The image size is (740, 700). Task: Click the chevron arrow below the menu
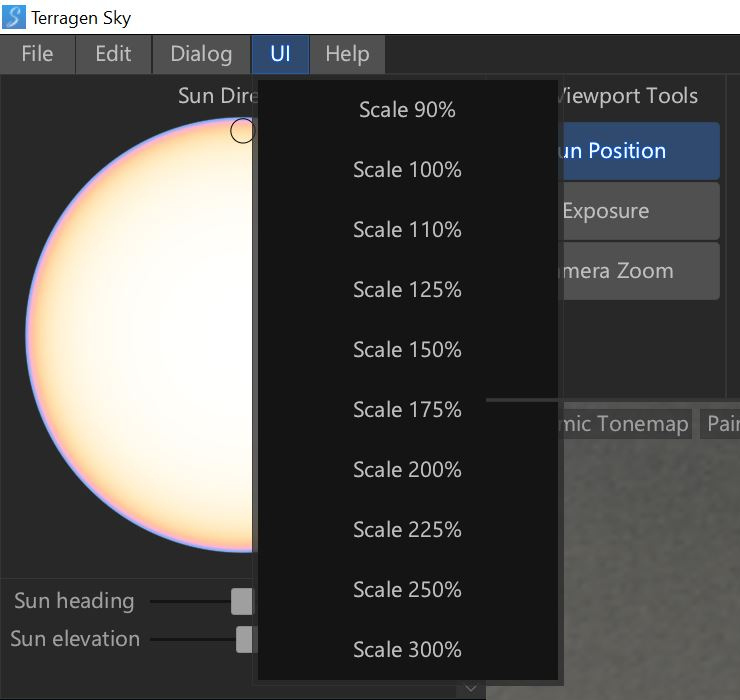click(471, 689)
